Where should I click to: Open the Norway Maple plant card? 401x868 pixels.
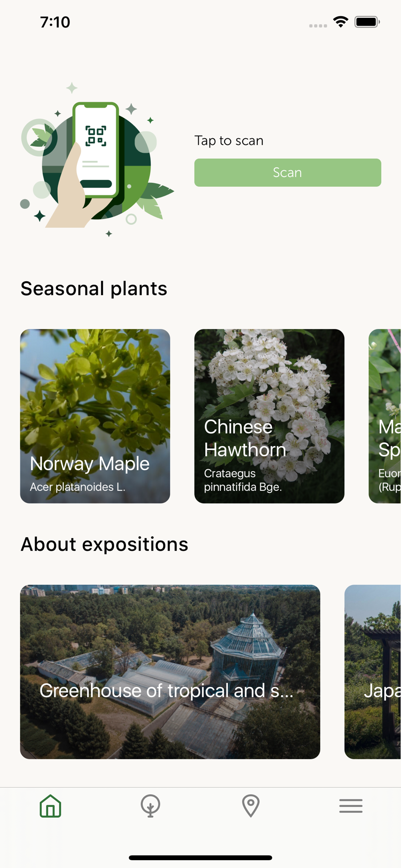pyautogui.click(x=95, y=416)
